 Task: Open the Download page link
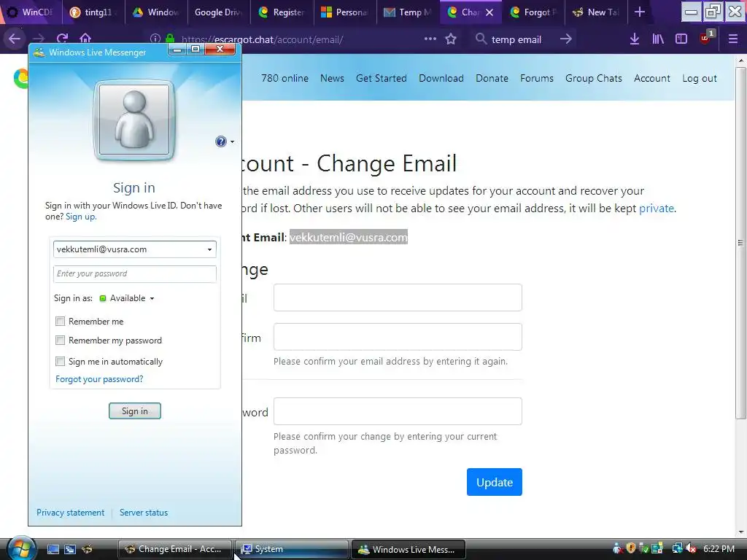[x=441, y=78]
